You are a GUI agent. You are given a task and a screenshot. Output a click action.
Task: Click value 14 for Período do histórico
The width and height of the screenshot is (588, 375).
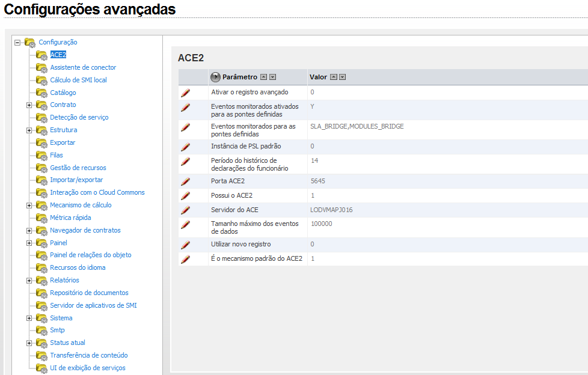point(314,161)
